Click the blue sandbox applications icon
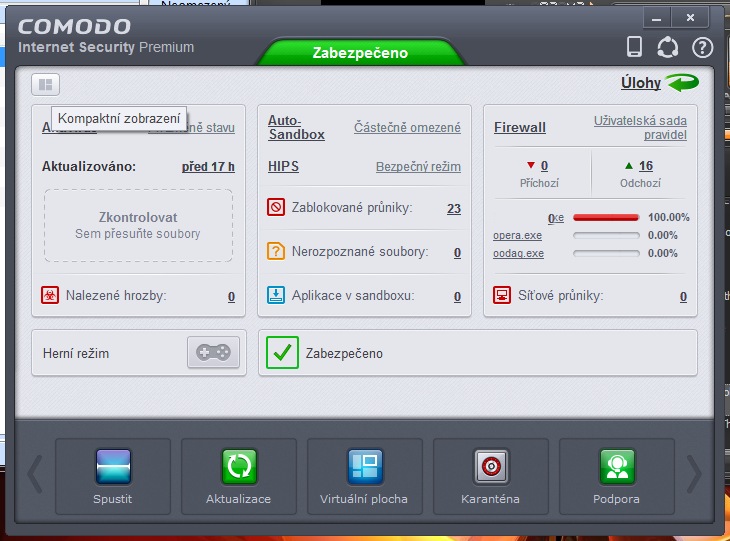The width and height of the screenshot is (730, 541). coord(276,295)
